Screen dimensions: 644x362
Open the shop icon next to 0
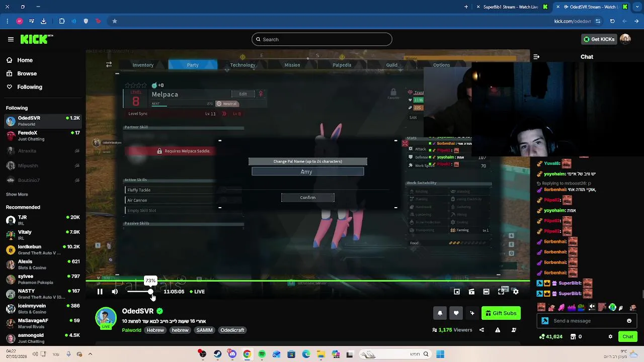click(573, 337)
